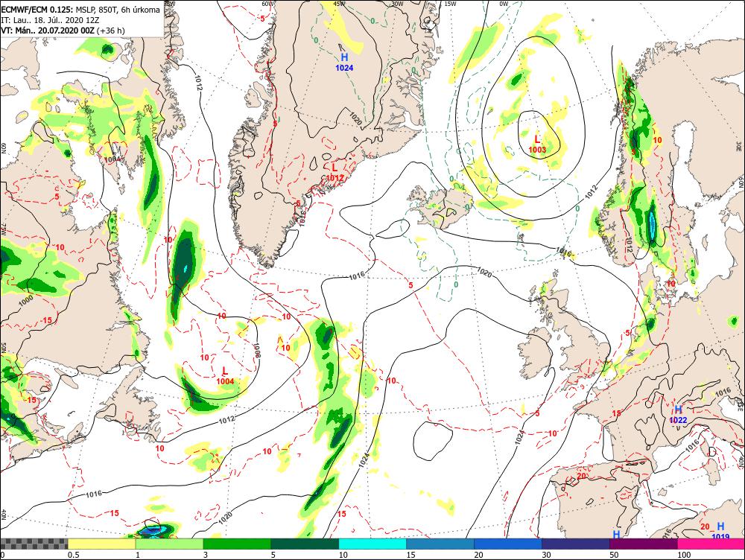Click the legend scale value '0.5'
This screenshot has height=560, width=745.
(73, 555)
